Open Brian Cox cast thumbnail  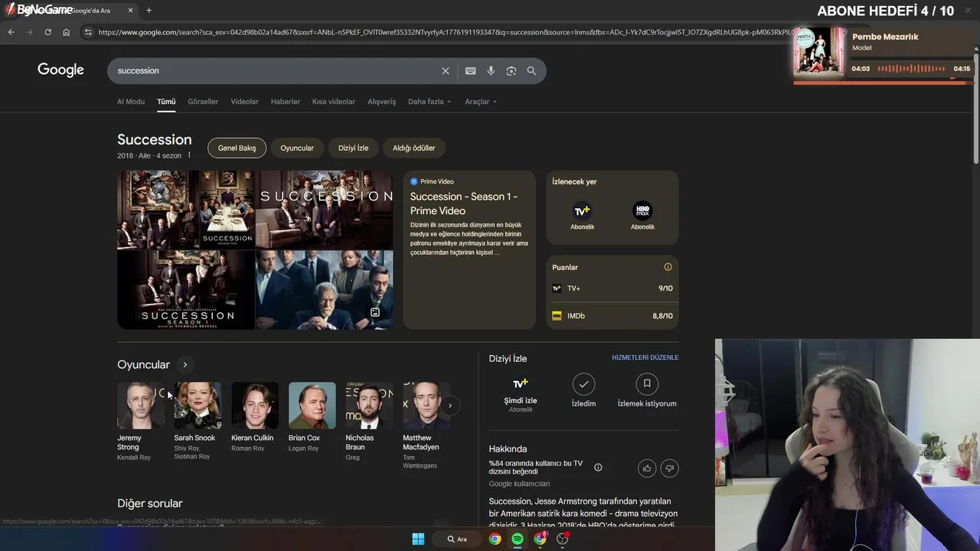pyautogui.click(x=312, y=406)
